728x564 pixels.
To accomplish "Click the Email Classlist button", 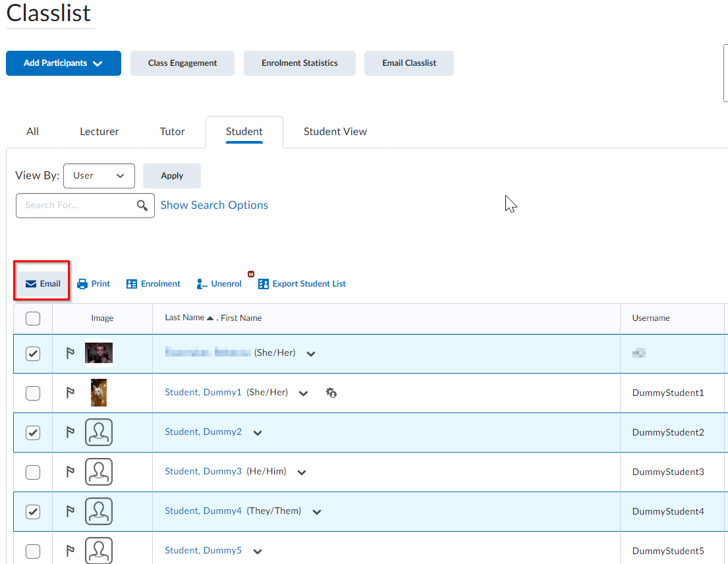I will (x=409, y=63).
